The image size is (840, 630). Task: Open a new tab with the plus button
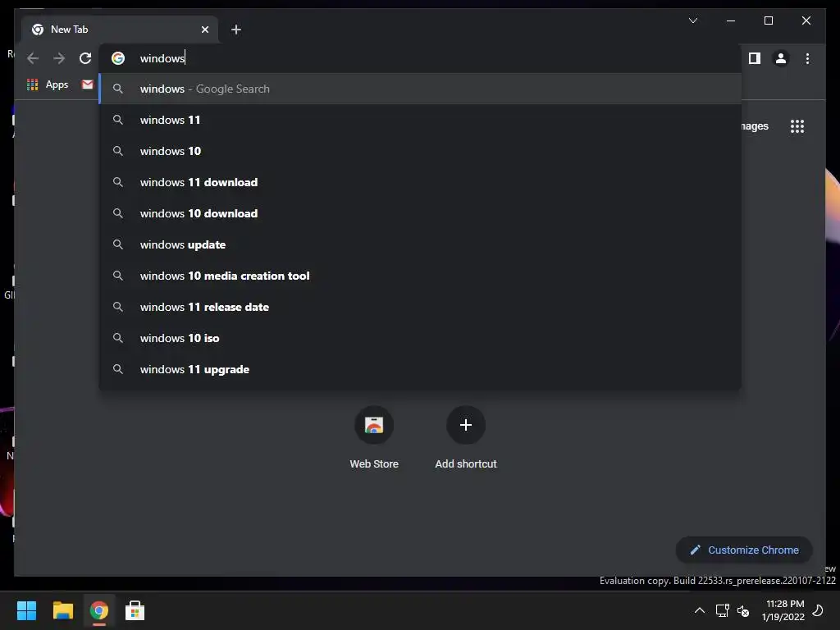(x=235, y=30)
